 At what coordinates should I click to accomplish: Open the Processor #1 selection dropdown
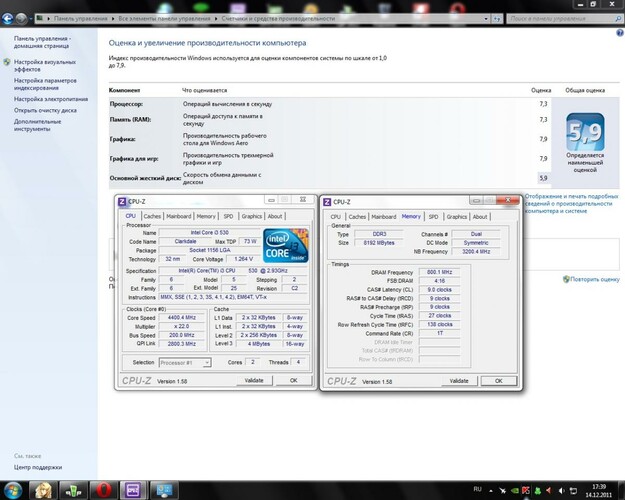(185, 362)
